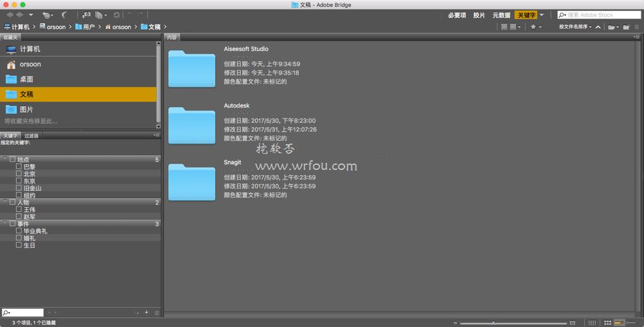Switch to the 元数据 workspace

pyautogui.click(x=501, y=15)
